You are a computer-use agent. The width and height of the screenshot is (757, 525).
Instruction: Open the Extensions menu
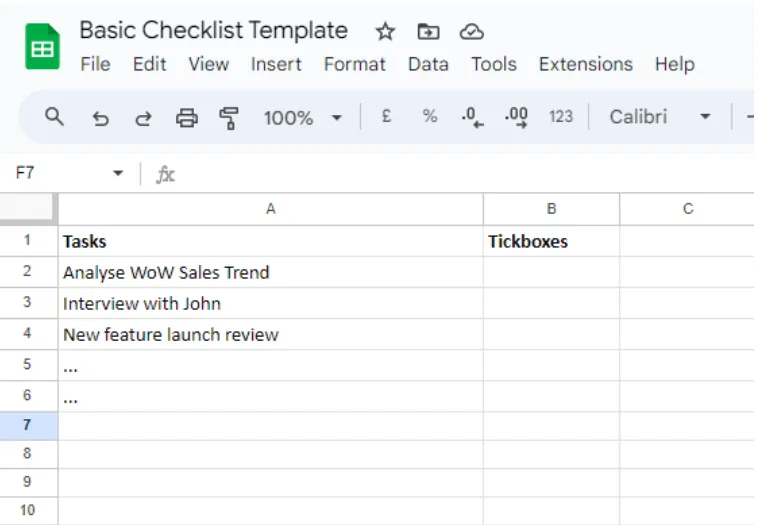pos(586,64)
